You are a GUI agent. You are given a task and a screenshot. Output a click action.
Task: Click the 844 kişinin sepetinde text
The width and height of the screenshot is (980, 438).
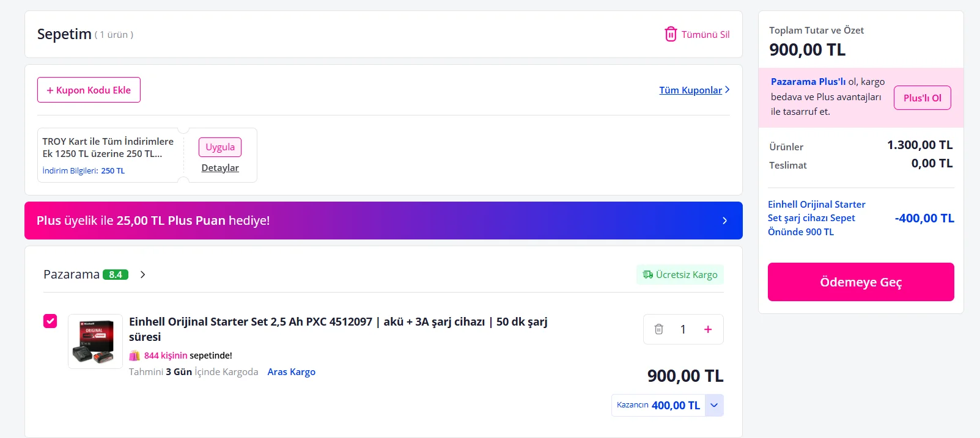point(188,356)
